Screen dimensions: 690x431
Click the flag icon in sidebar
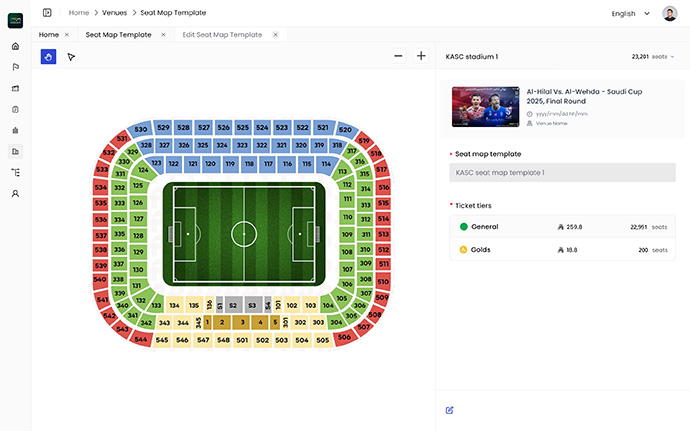click(15, 67)
